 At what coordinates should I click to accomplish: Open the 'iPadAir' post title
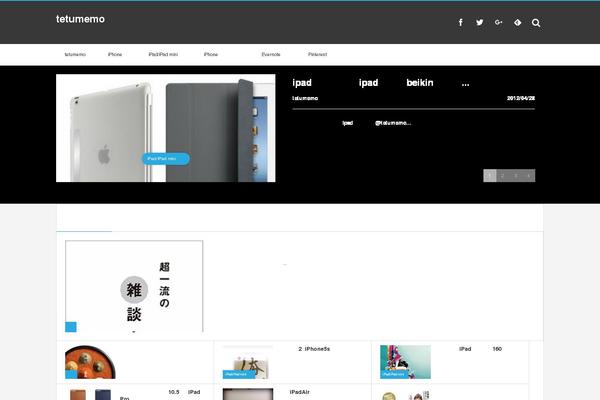tap(300, 392)
